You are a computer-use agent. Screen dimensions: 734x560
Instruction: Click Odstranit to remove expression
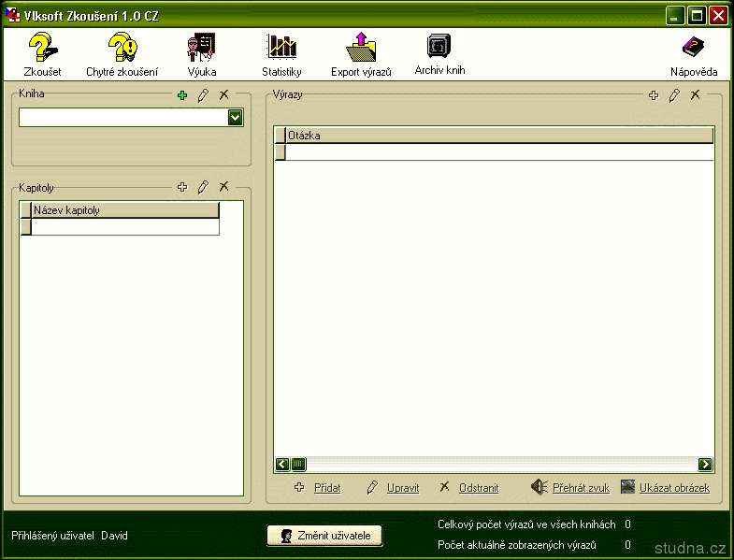(x=478, y=488)
